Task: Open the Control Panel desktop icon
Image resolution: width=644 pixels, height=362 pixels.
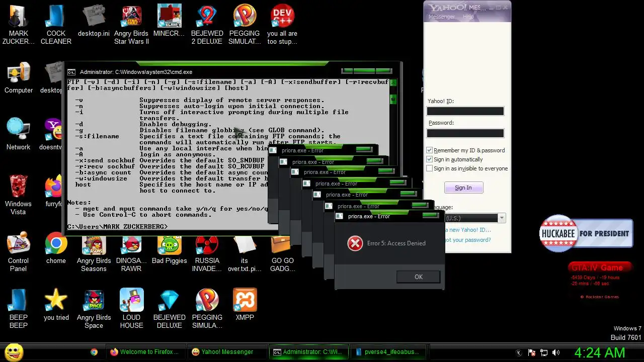Action: click(19, 252)
